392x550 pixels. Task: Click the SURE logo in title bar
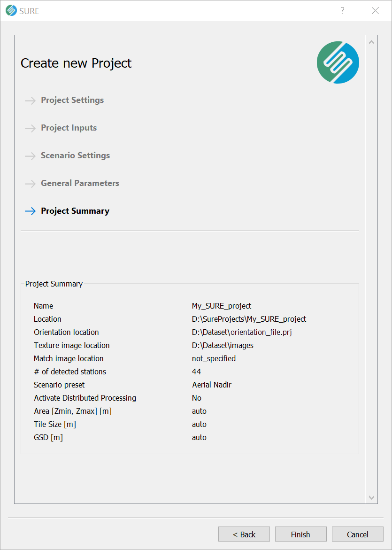tap(11, 10)
